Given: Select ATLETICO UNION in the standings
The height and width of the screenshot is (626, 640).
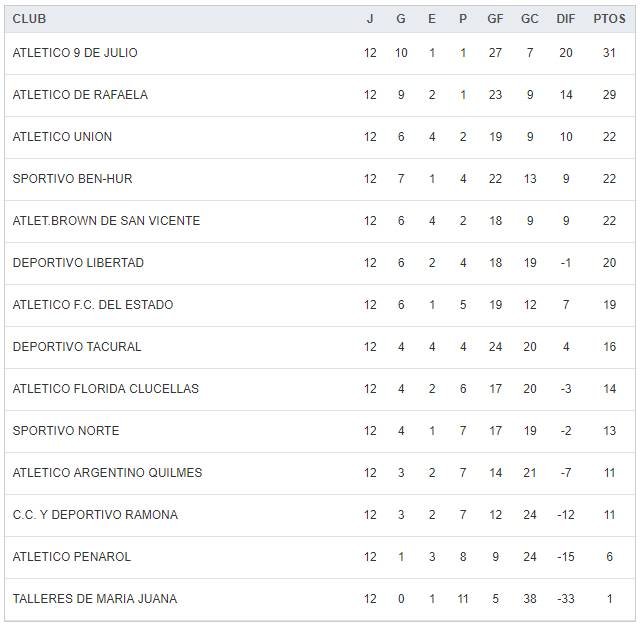Looking at the screenshot, I should coord(62,137).
